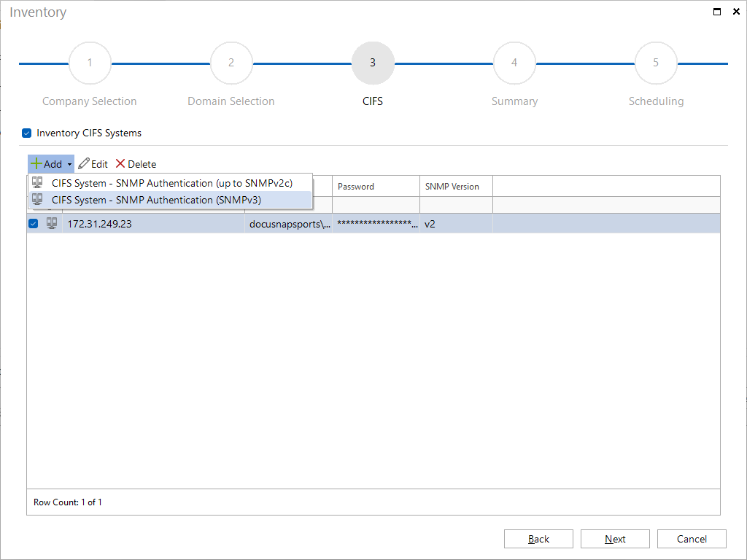Click the Edit pencil icon
747x560 pixels.
[84, 164]
